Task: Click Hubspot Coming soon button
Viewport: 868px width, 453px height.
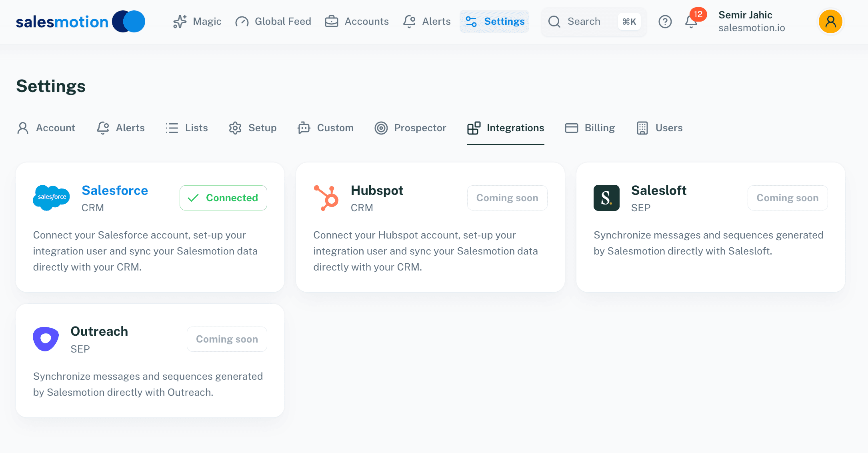Action: pos(507,198)
